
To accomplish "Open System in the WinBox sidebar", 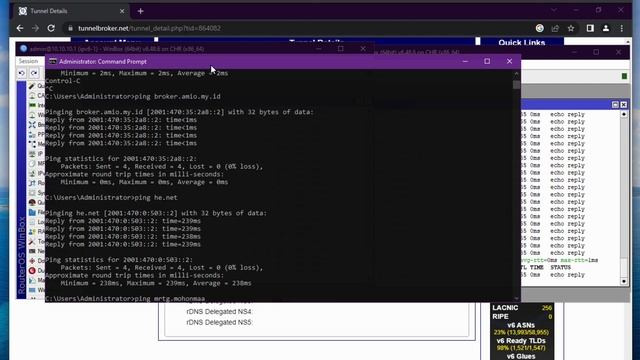I will point(36,193).
